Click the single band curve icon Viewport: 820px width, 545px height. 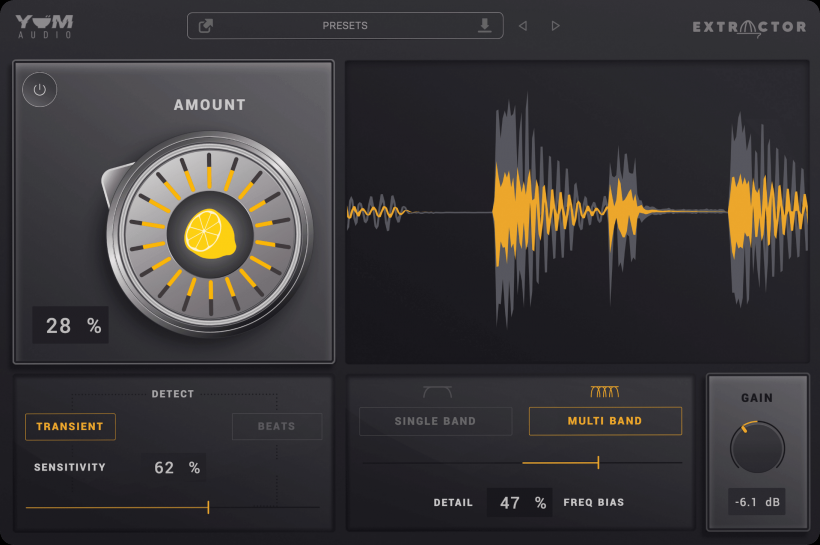pos(436,392)
